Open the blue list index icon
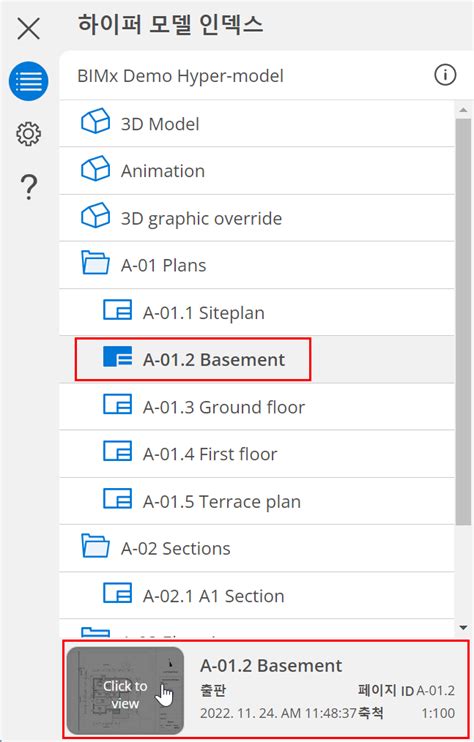The height and width of the screenshot is (742, 474). pos(28,81)
